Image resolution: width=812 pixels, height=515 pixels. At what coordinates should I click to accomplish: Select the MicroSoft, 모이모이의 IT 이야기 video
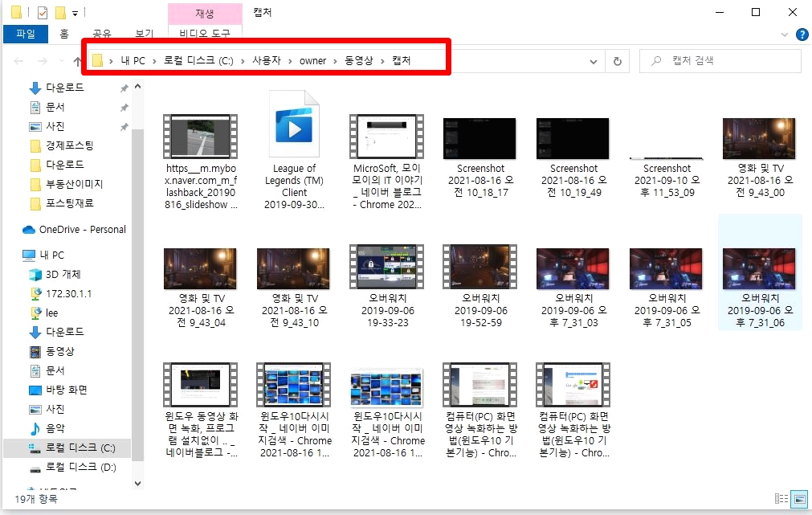tap(387, 162)
